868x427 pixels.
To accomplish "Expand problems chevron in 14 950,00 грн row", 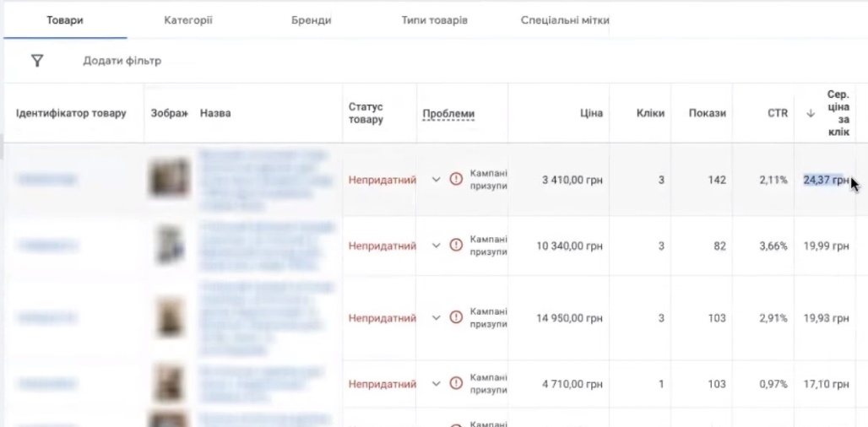I will pyautogui.click(x=436, y=318).
